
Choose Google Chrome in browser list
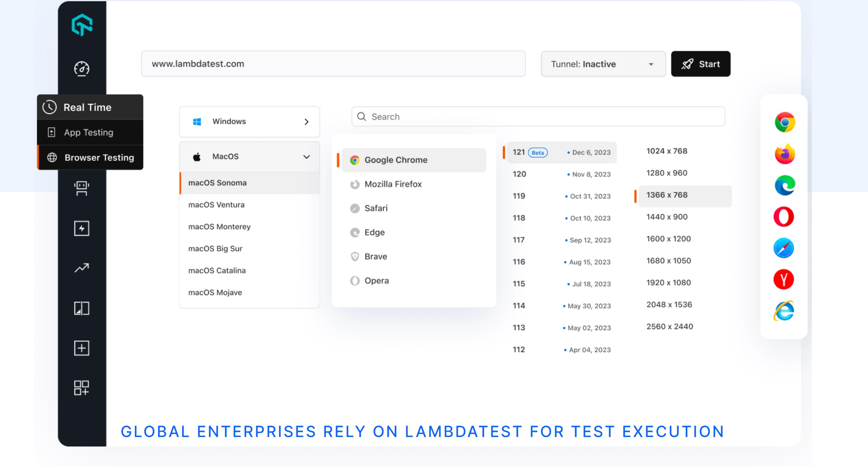pyautogui.click(x=414, y=160)
